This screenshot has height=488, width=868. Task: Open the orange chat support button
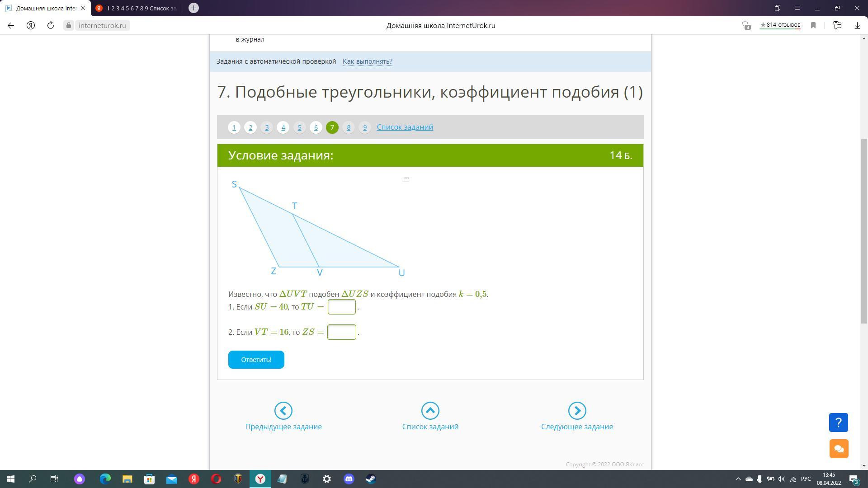pos(838,449)
